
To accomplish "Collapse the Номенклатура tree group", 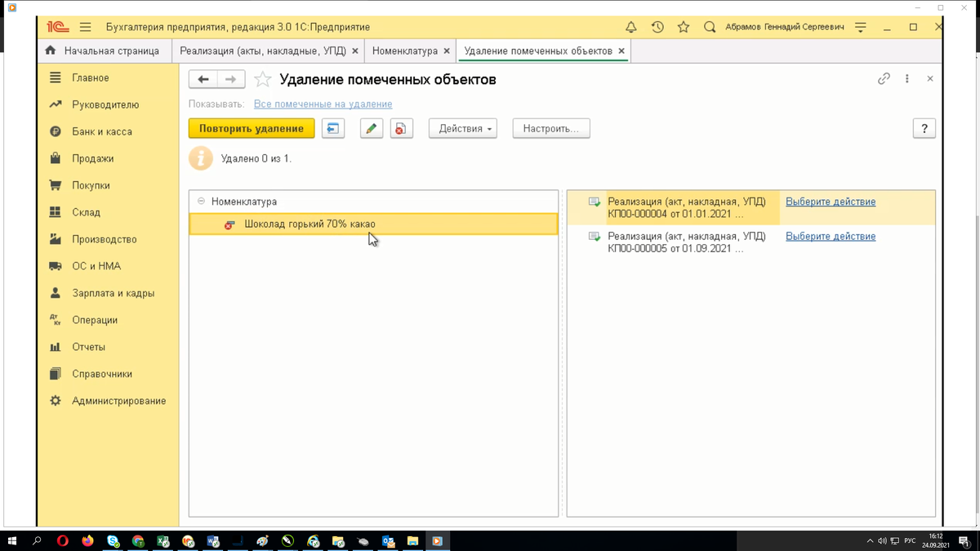I will coord(201,202).
